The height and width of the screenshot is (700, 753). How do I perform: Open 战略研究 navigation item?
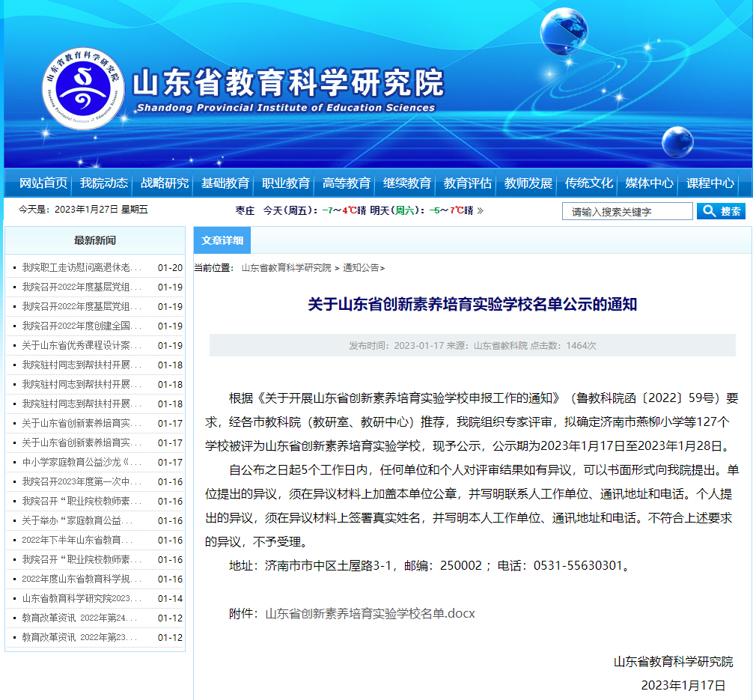164,183
